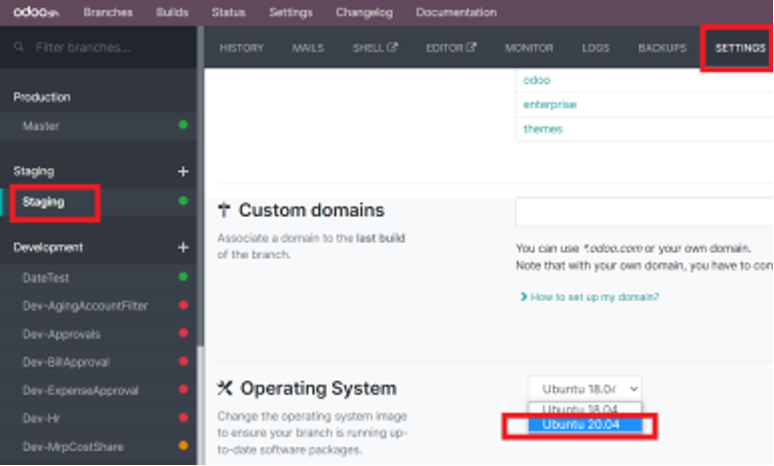Open the odoo repository link

point(537,80)
